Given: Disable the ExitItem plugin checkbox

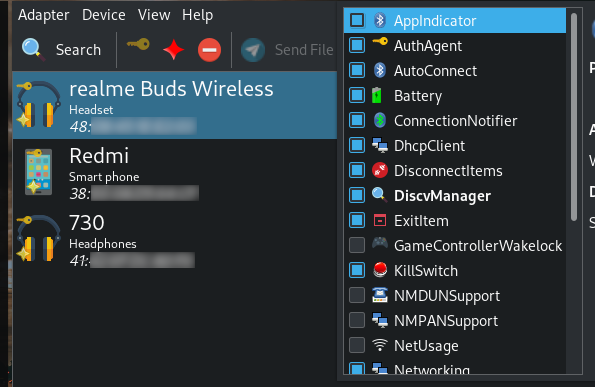Looking at the screenshot, I should point(357,220).
